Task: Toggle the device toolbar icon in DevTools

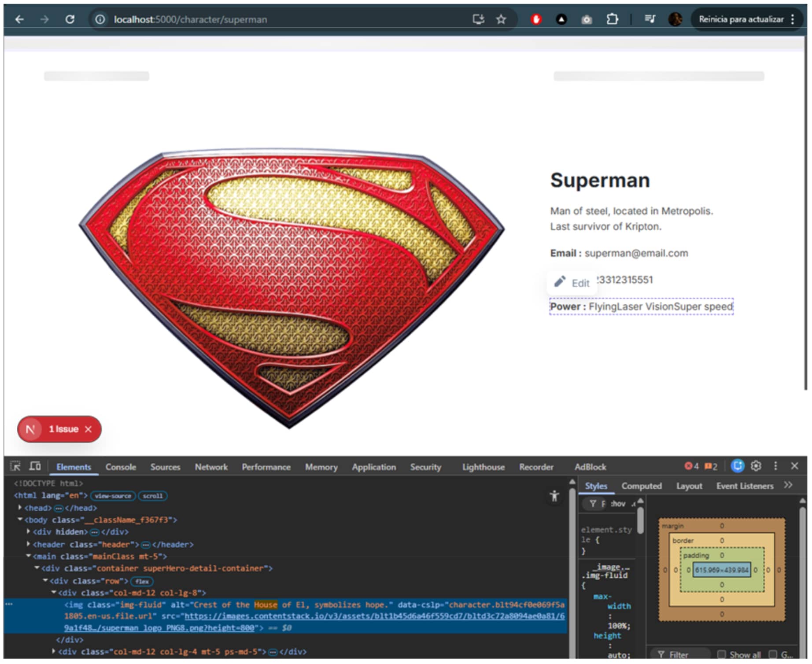Action: (x=35, y=467)
